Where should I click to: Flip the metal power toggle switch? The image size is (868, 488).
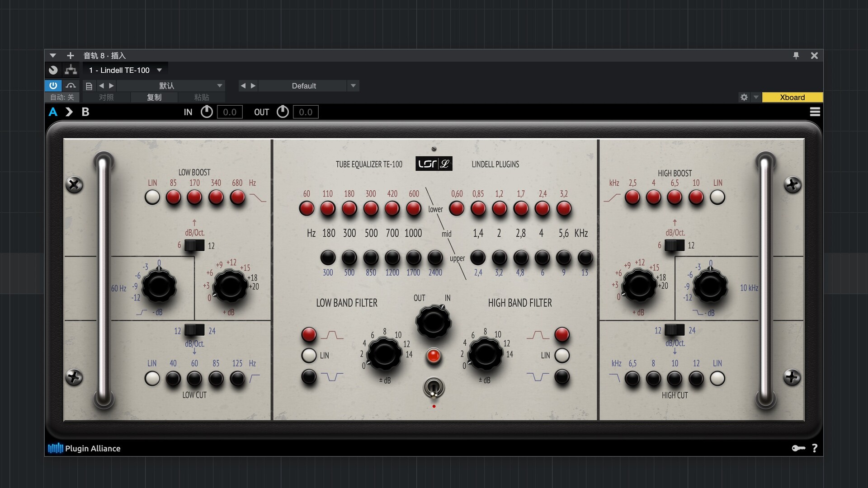434,389
